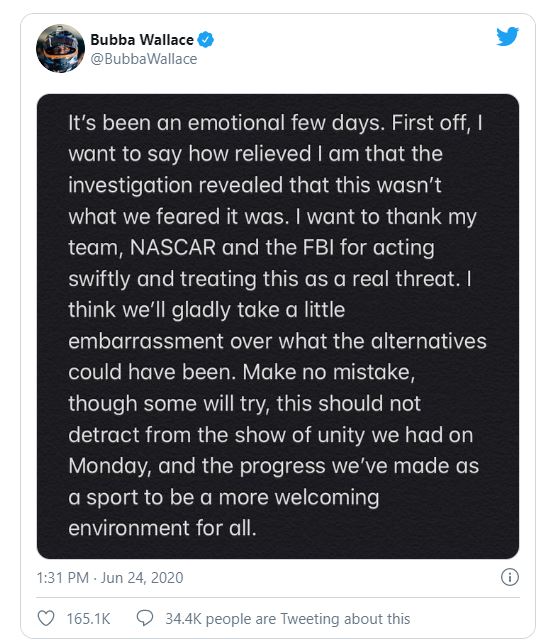Visit the Bubba Wallace display name
The width and height of the screenshot is (539, 641).
tap(141, 40)
